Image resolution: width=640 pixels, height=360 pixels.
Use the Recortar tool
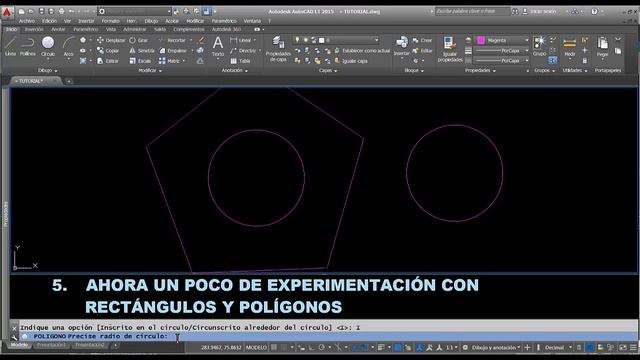[x=172, y=40]
